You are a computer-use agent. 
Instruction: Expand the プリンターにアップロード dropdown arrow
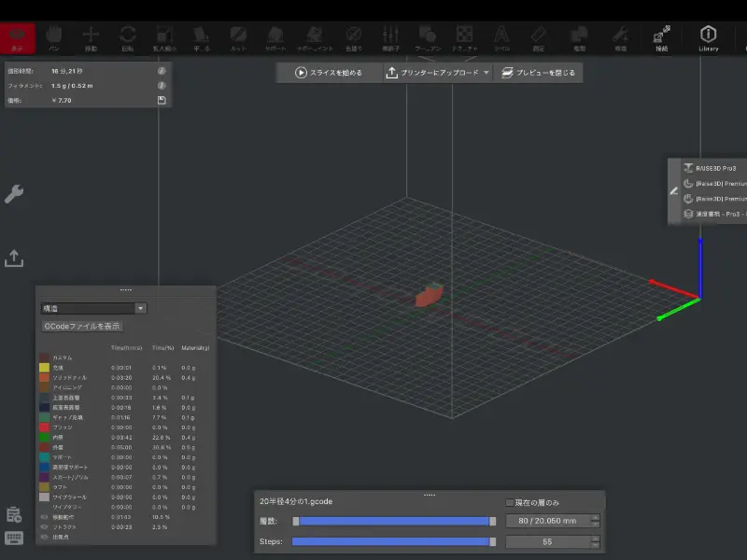click(x=486, y=71)
